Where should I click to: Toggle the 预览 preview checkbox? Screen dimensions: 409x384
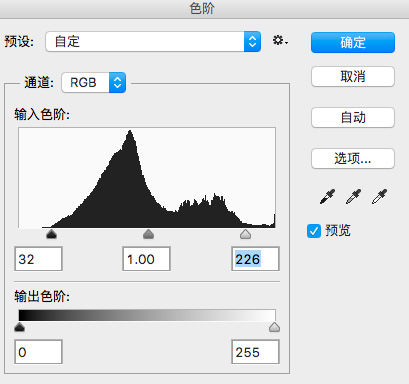click(x=314, y=231)
